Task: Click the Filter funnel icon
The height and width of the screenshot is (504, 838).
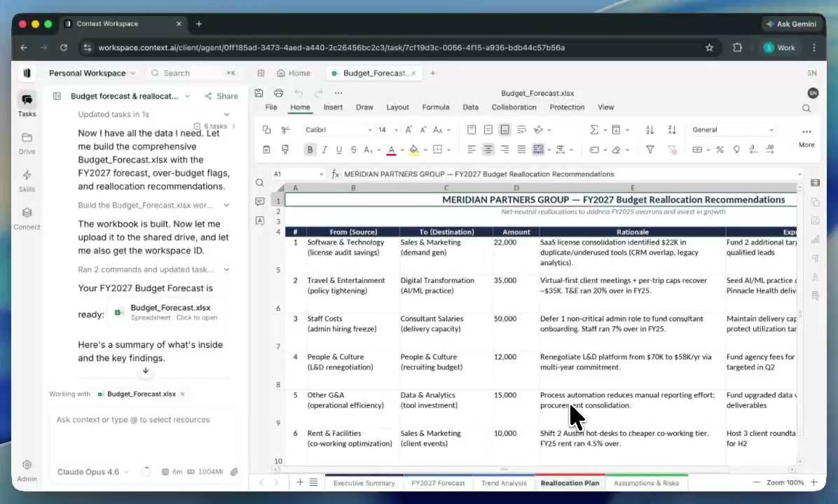Action: [650, 149]
